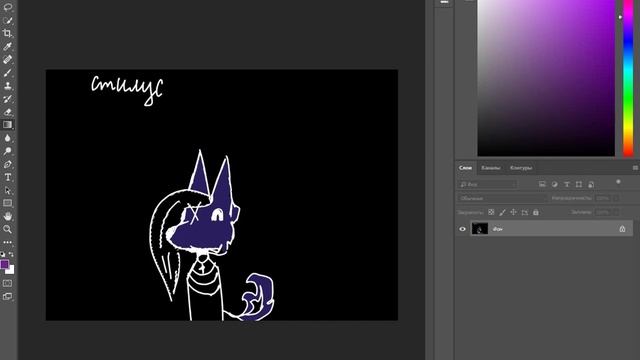Select the Zoom tool
Image resolution: width=640 pixels, height=360 pixels.
7,229
